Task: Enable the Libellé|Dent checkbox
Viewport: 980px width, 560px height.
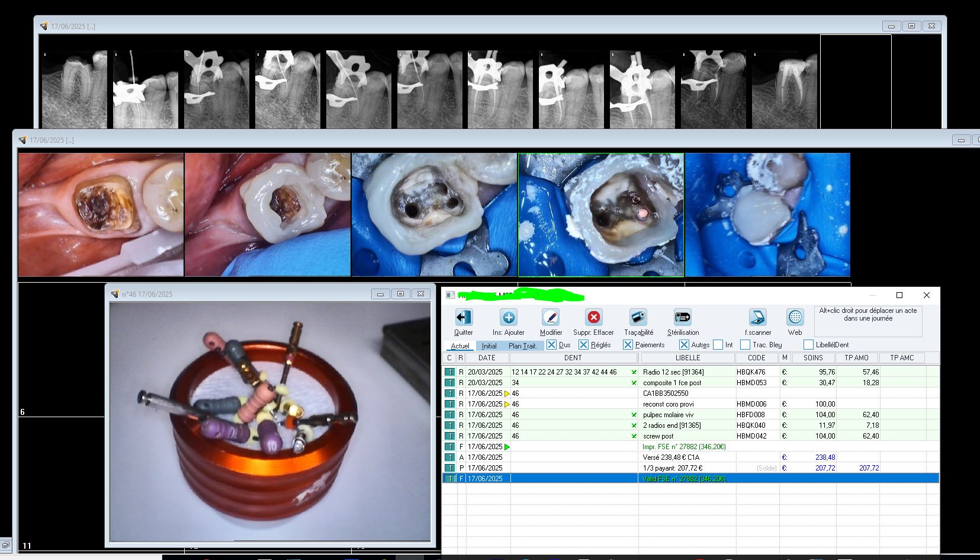Action: tap(808, 345)
